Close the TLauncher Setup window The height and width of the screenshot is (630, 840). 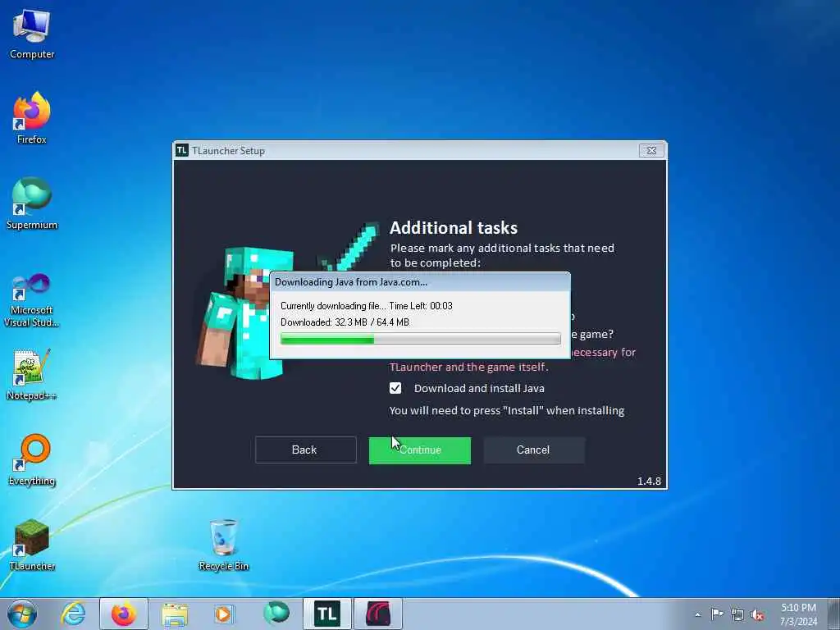[x=651, y=151]
